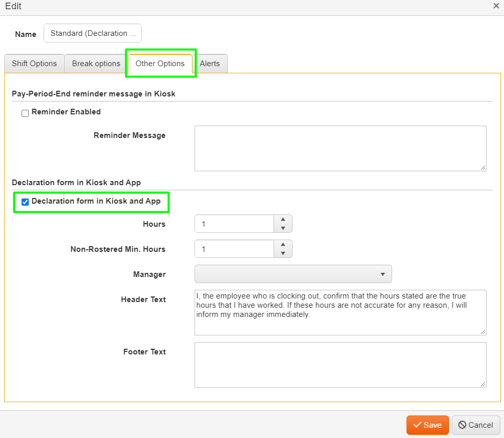504x438 pixels.
Task: Click the Pay-Period-End reminder message in Kiosk heading
Action: pyautogui.click(x=93, y=94)
